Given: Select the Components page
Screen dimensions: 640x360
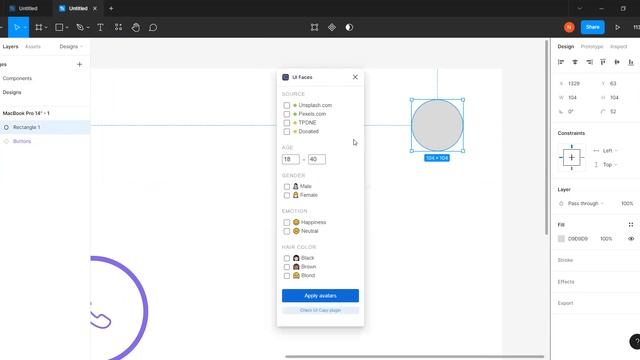Looking at the screenshot, I should pyautogui.click(x=17, y=78).
